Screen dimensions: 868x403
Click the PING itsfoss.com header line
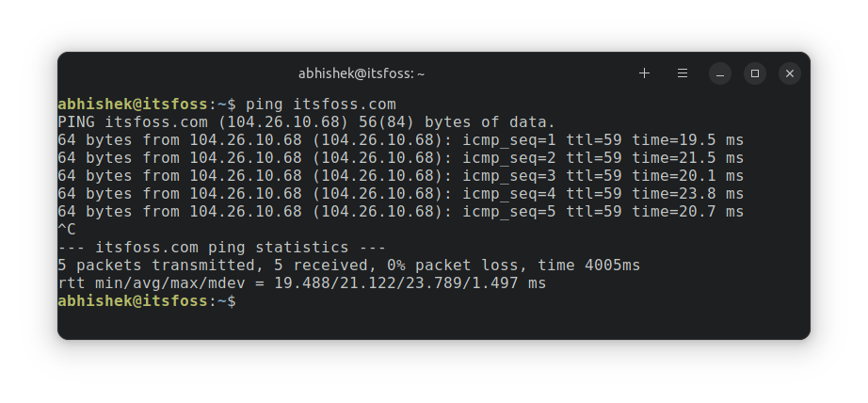click(x=306, y=121)
